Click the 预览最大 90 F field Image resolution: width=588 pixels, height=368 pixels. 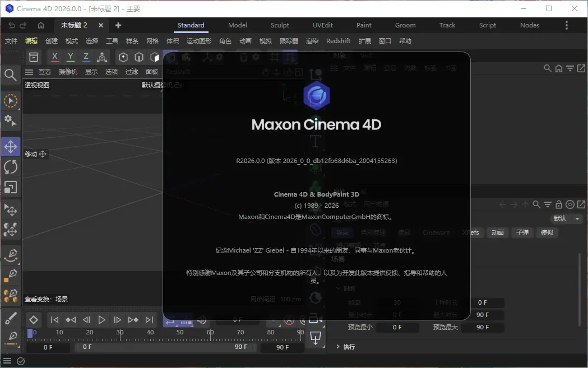click(482, 327)
